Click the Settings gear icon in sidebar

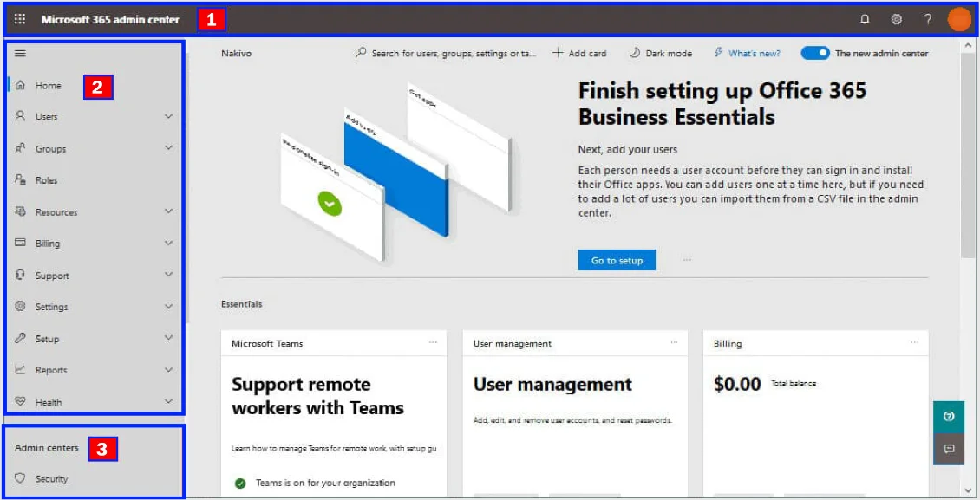click(x=21, y=307)
